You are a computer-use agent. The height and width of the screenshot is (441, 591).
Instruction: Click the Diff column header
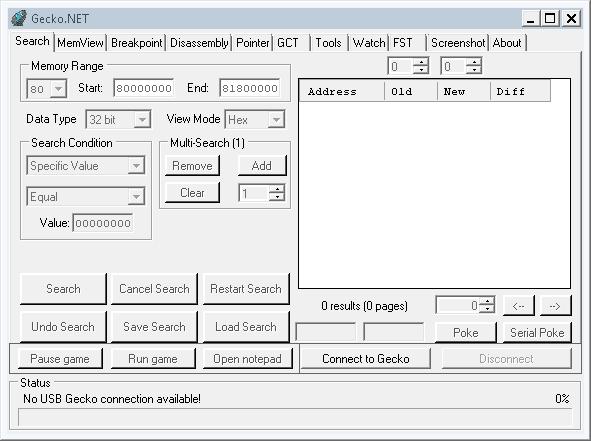pos(520,91)
